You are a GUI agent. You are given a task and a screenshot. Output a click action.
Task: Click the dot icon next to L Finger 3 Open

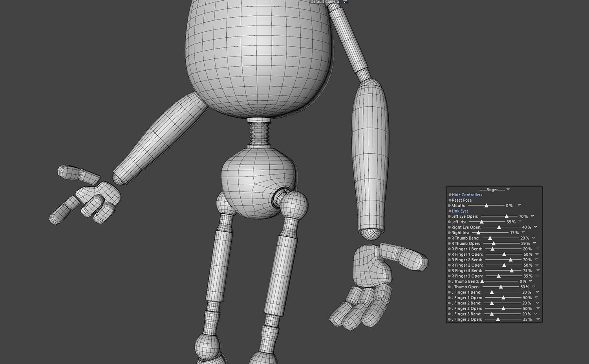tap(450, 319)
